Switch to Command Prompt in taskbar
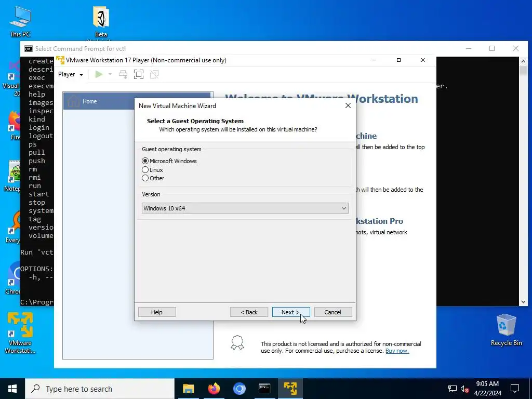This screenshot has width=532, height=399. click(x=264, y=389)
